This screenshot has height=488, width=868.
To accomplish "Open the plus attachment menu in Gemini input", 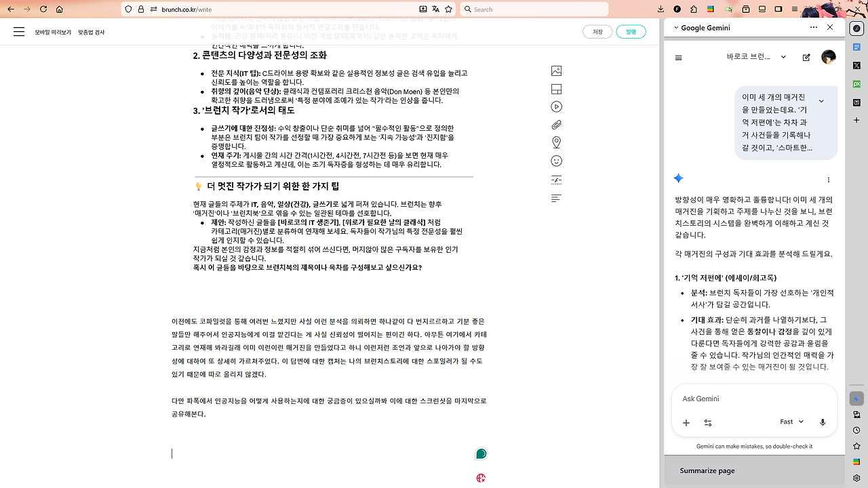I will (x=686, y=422).
